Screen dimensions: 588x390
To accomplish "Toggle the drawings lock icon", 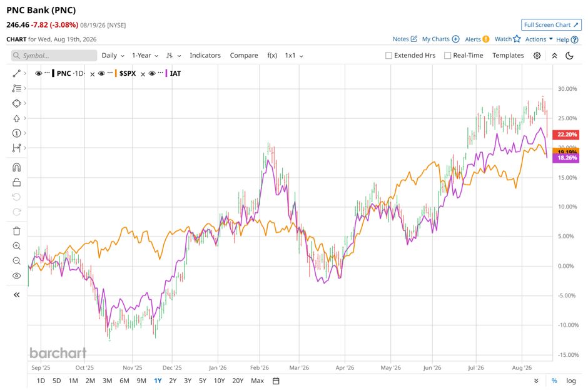I will click(x=16, y=182).
